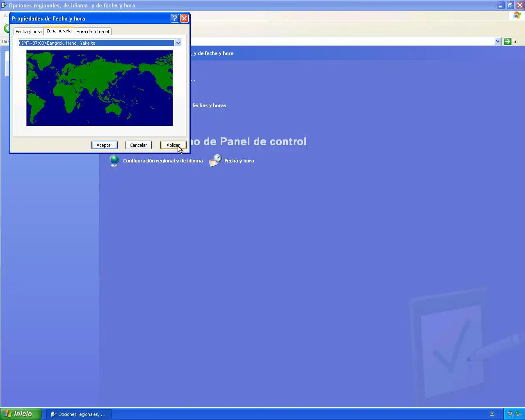
Task: Open dialog help question mark button
Action: [x=175, y=18]
